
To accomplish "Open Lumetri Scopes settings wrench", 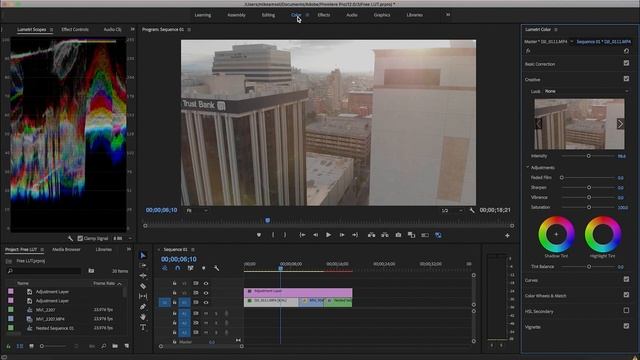I will (71, 238).
